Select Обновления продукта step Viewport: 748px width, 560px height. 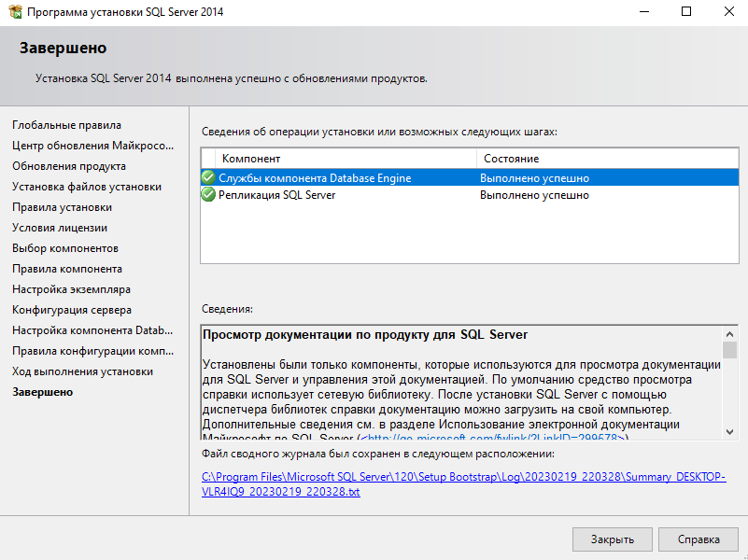pyautogui.click(x=69, y=166)
